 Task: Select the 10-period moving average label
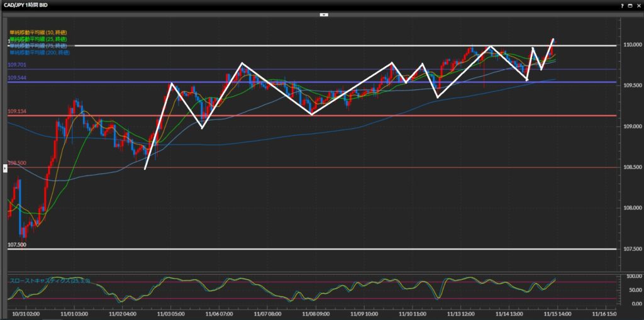(38, 31)
